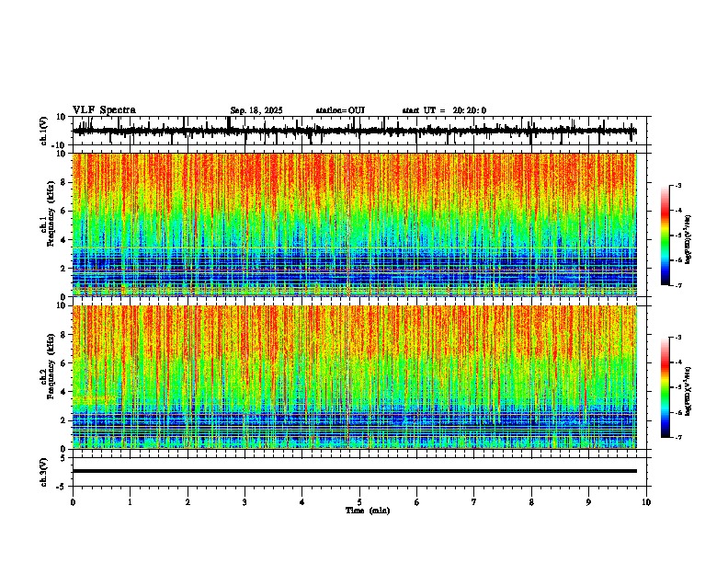The height and width of the screenshot is (563, 728).
Task: Click the "8" kHz tick on ch.1 spectrogram axis
Action: pyautogui.click(x=63, y=182)
